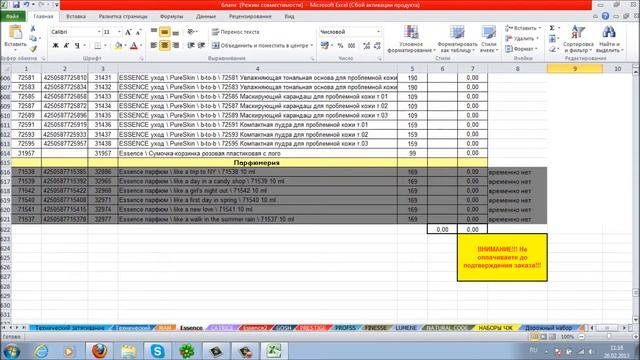Switch to the Данные ribbon tab

pyautogui.click(x=206, y=16)
